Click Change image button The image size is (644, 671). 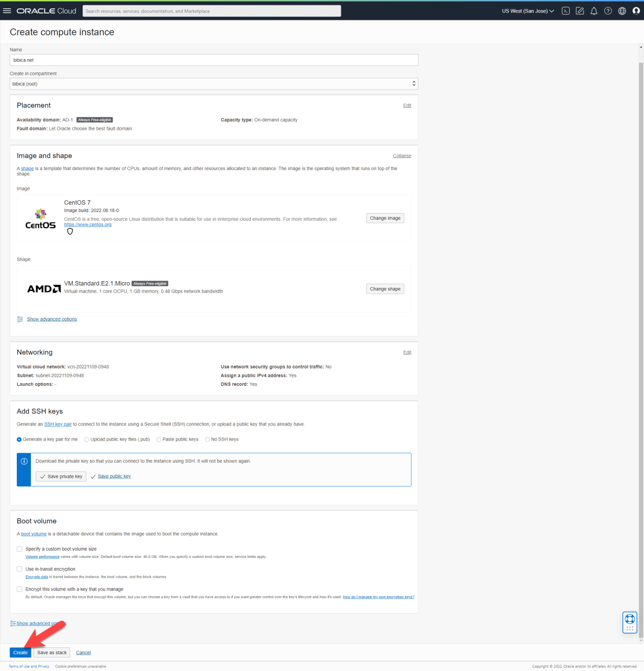[385, 218]
